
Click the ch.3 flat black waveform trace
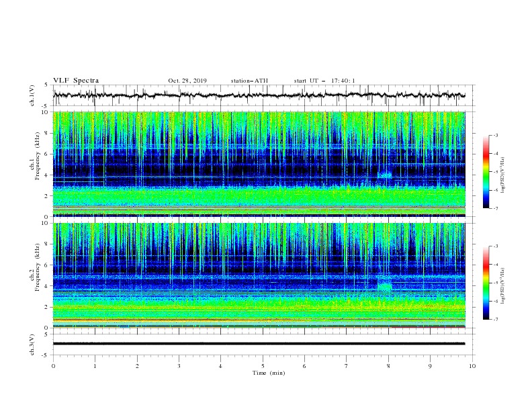click(x=259, y=344)
